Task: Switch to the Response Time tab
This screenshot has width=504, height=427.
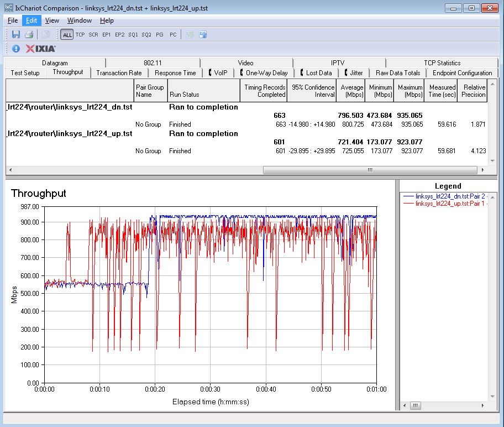Action: pyautogui.click(x=175, y=73)
